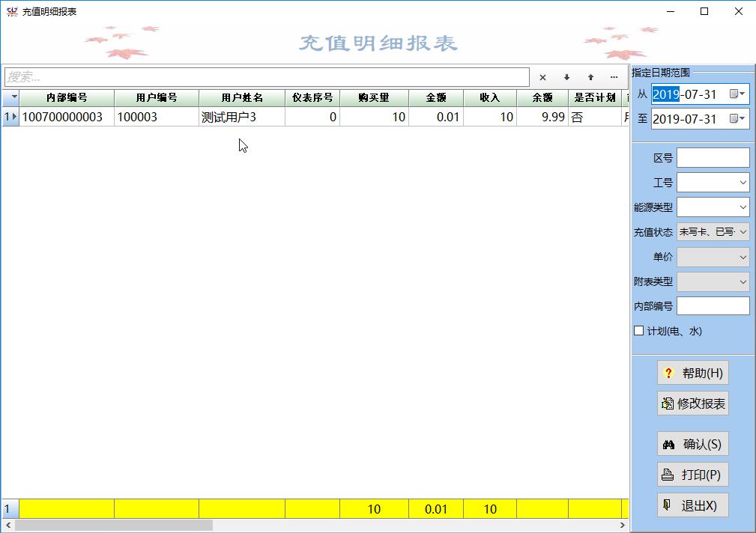This screenshot has width=756, height=533.
Task: Sort by the 用户姓名 column header
Action: [242, 98]
